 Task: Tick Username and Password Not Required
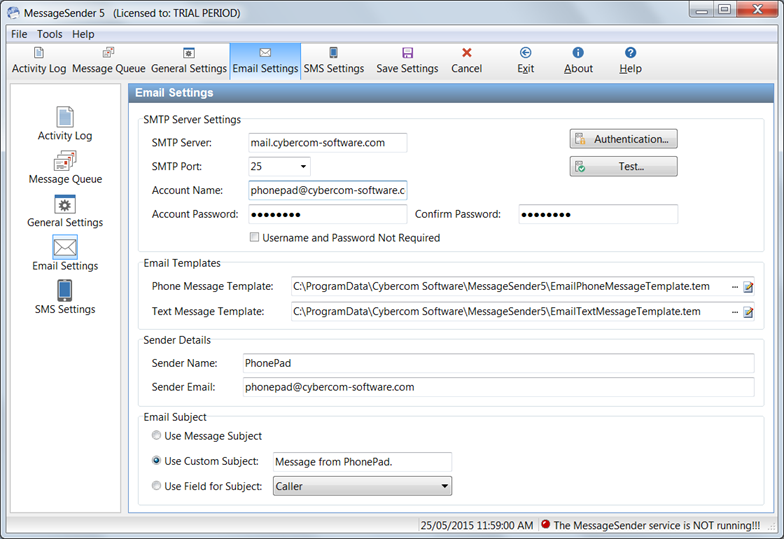254,238
